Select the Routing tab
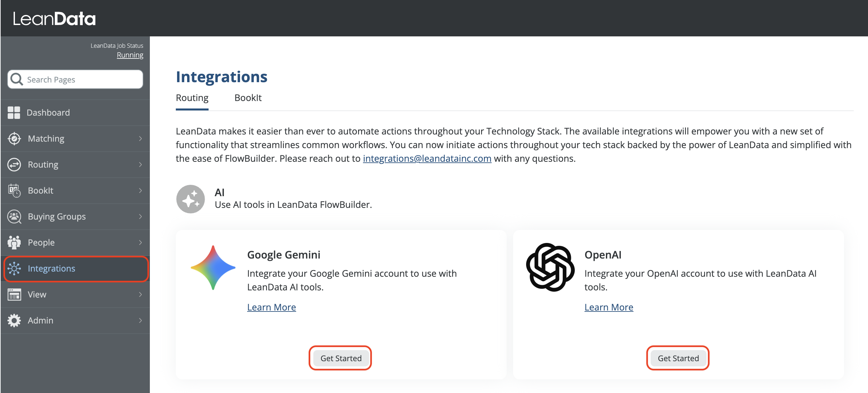Screen dimensions: 868x393 click(192, 98)
